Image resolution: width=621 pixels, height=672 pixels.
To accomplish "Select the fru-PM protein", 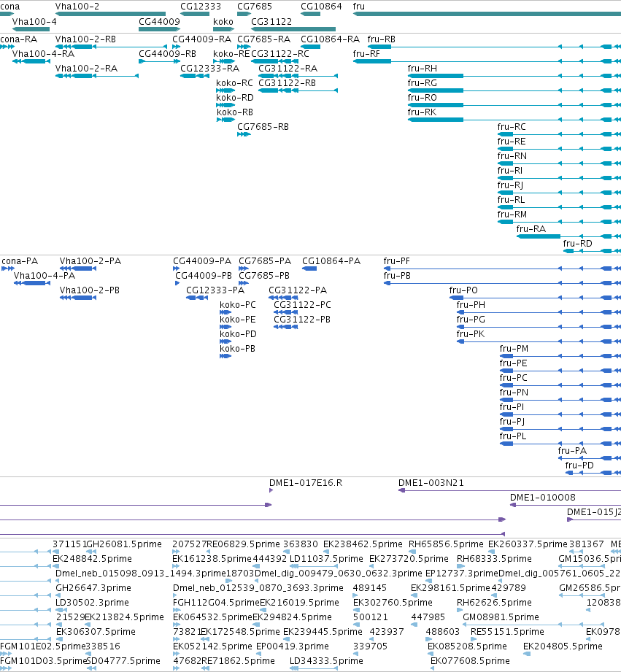I will click(560, 356).
